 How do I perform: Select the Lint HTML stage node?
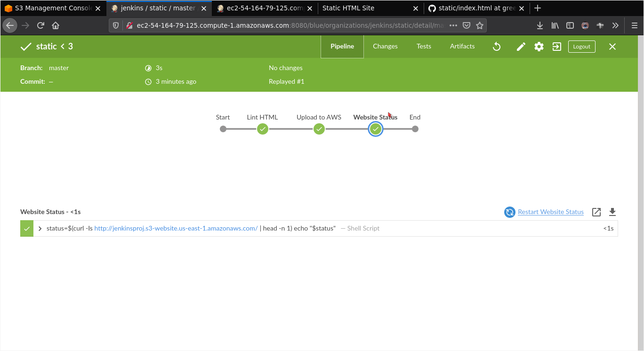(263, 129)
